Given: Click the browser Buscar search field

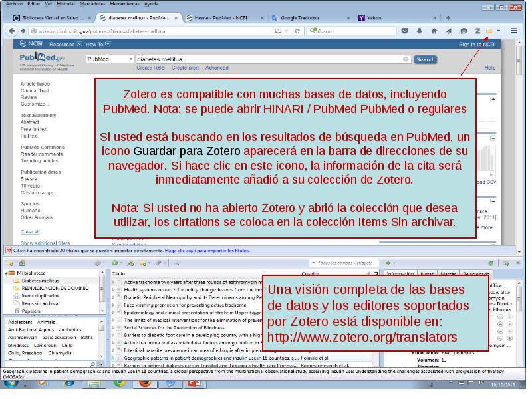Looking at the screenshot, I should click(x=352, y=31).
